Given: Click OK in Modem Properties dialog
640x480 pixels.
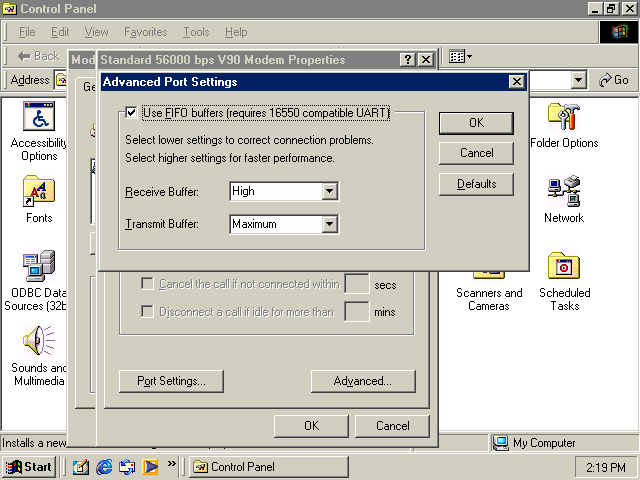Looking at the screenshot, I should click(x=311, y=426).
